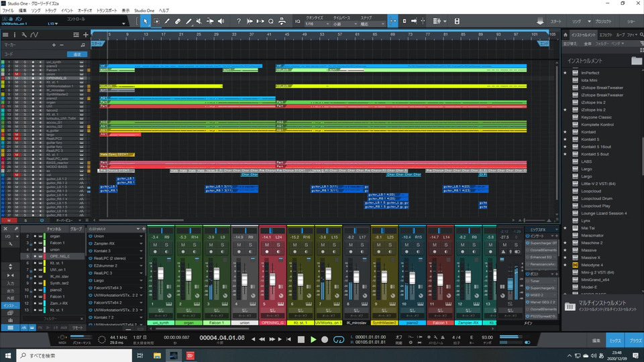644x362 pixels.
Task: Expand the Kontakt 3 instrument dropdown arrow
Action: 142,250
